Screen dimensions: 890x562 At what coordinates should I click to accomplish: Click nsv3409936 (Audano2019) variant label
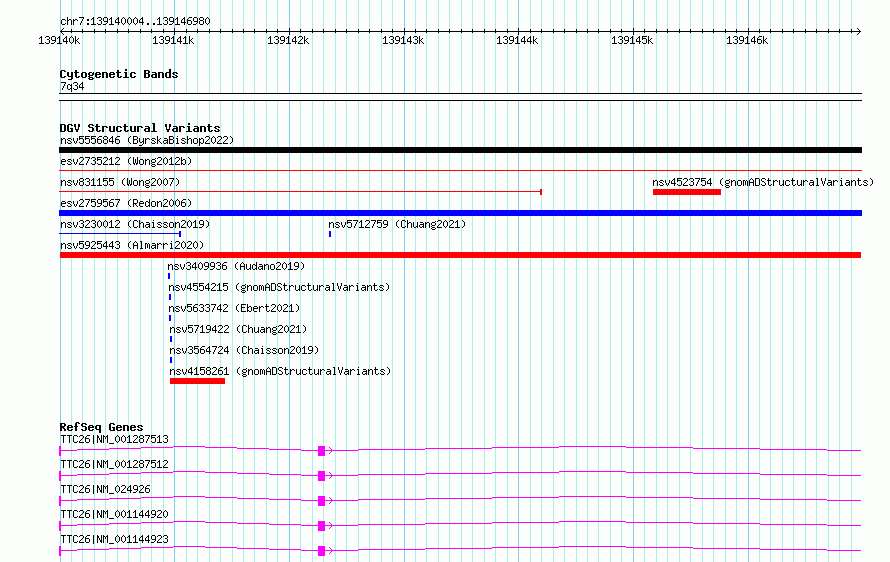click(236, 266)
